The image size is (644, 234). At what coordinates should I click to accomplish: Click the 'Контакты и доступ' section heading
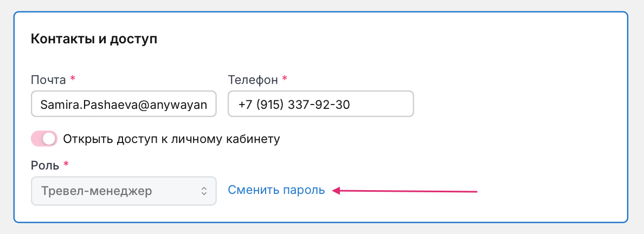click(94, 39)
